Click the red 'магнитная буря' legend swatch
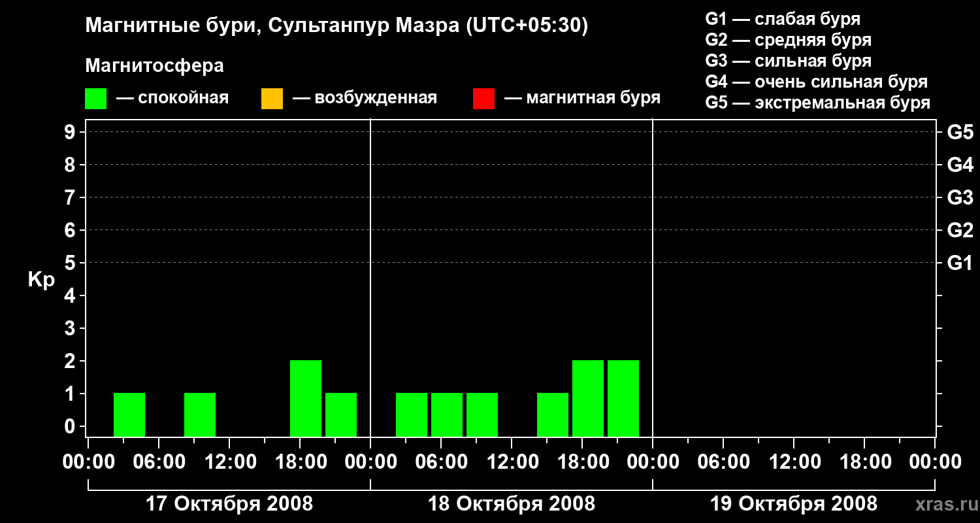Image resolution: width=980 pixels, height=523 pixels. pyautogui.click(x=483, y=99)
